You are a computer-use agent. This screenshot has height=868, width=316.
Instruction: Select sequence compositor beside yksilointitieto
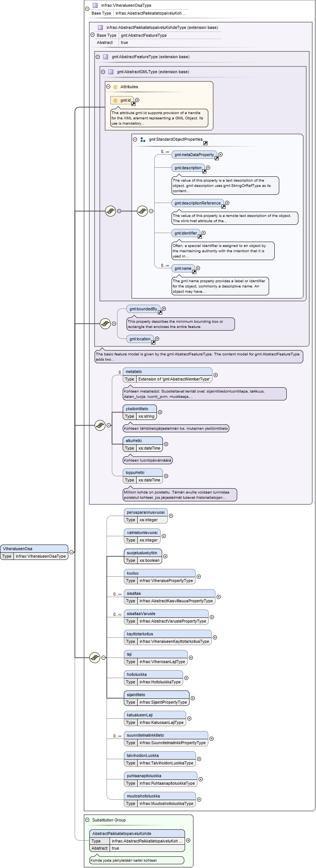[100, 425]
